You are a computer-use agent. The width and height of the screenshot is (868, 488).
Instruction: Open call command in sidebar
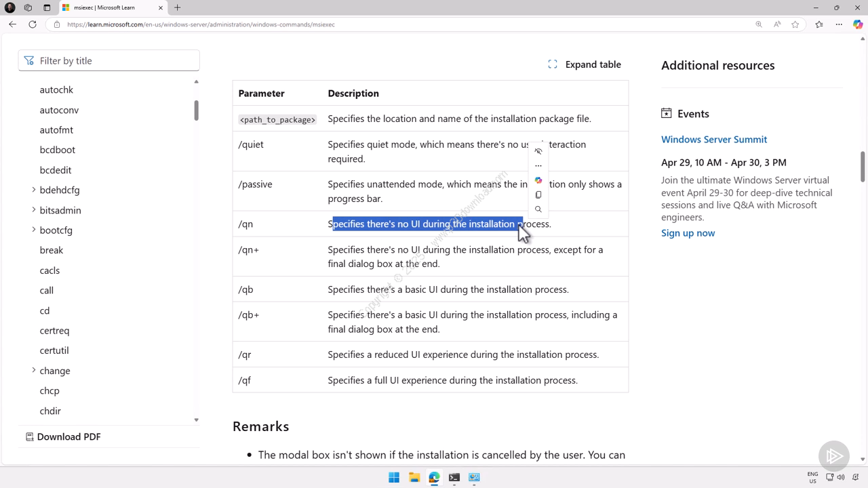46,290
